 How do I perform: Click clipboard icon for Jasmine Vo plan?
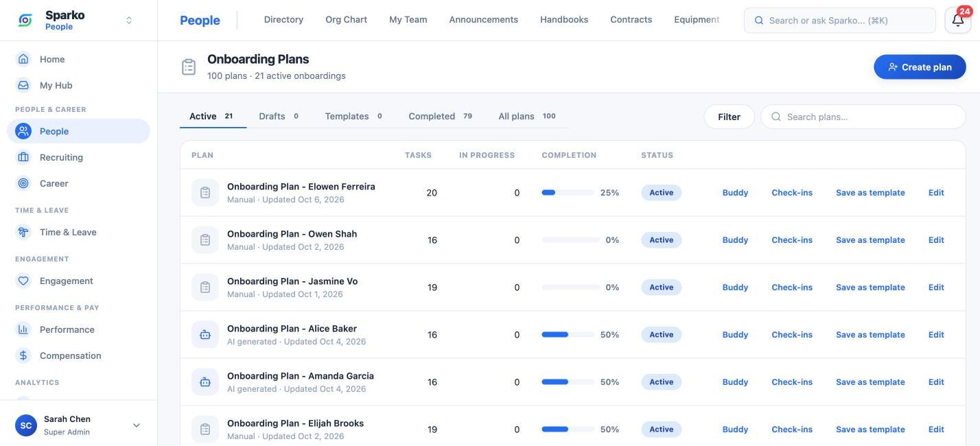[205, 287]
